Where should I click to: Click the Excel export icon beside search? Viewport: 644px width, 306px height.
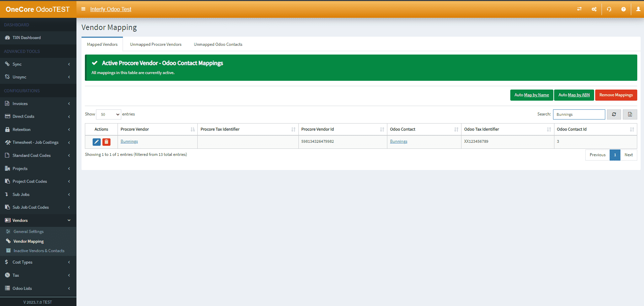[x=630, y=114]
